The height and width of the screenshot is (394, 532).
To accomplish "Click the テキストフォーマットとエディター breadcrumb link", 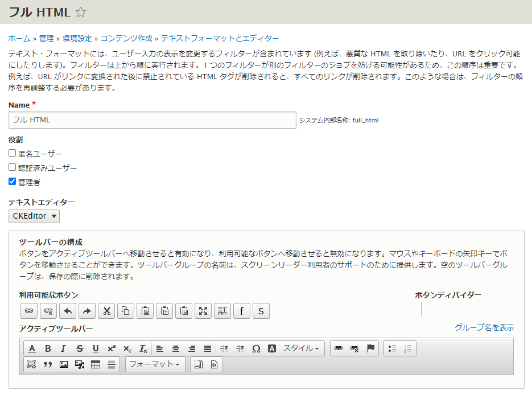I will tap(220, 38).
